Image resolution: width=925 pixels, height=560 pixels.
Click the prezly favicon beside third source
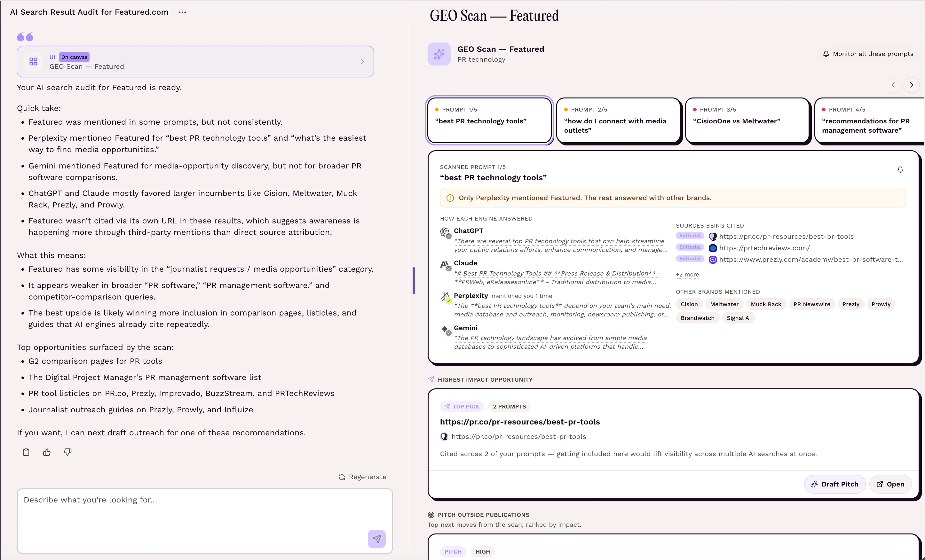tap(712, 260)
